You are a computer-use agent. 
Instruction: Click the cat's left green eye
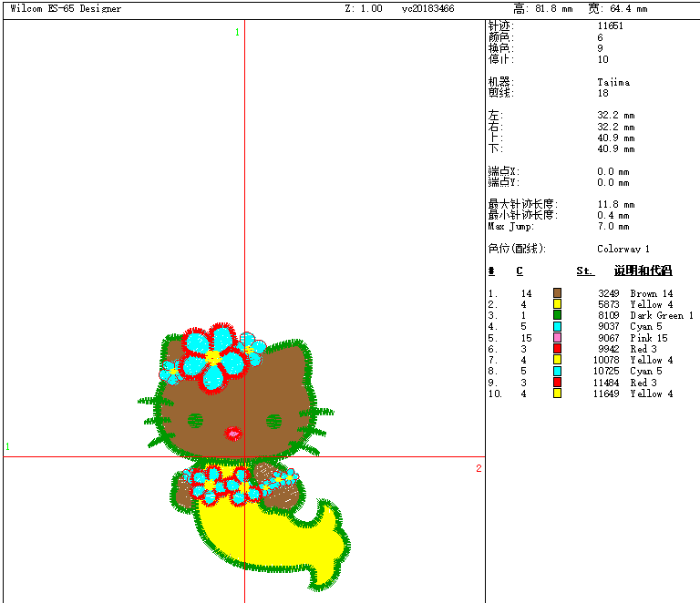pos(195,420)
